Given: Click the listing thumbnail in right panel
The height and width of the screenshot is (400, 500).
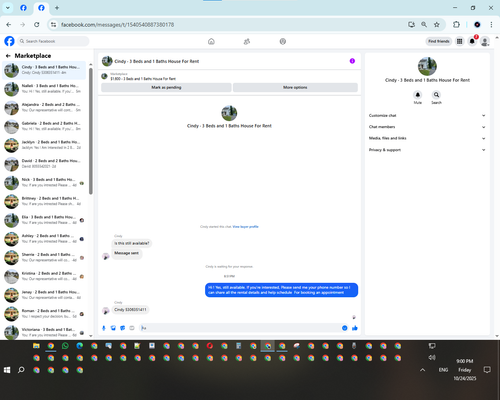Looking at the screenshot, I should click(x=427, y=66).
